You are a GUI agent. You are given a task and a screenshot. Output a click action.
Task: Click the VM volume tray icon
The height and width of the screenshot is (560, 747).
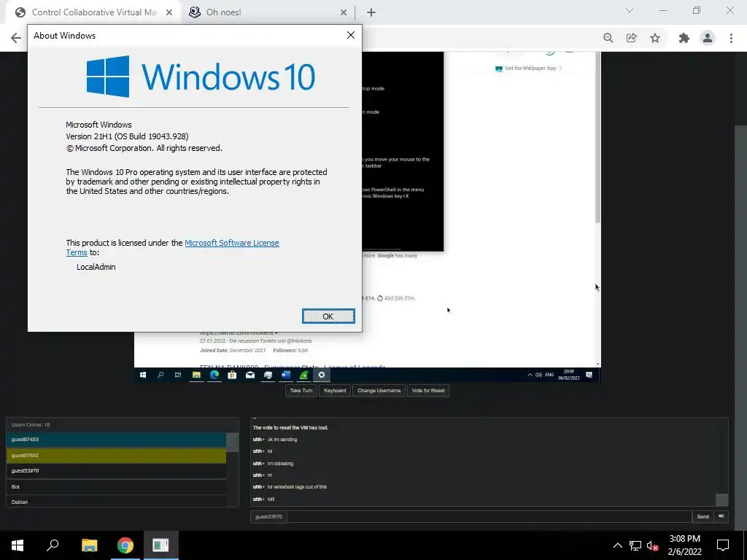click(538, 375)
